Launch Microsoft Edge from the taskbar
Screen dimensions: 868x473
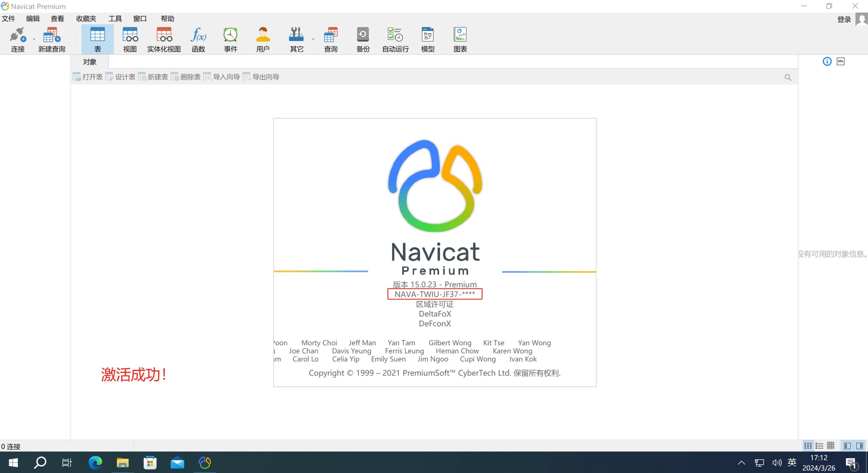point(95,462)
